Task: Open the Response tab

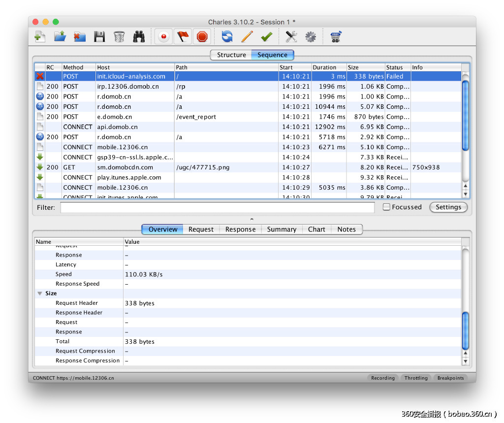Action: pyautogui.click(x=240, y=229)
